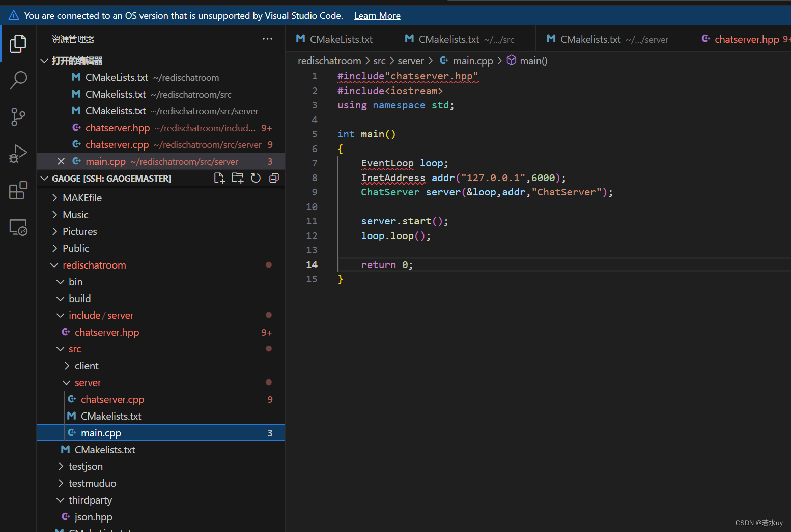This screenshot has height=532, width=791.
Task: Click redischatroom in breadcrumb path
Action: coord(329,61)
